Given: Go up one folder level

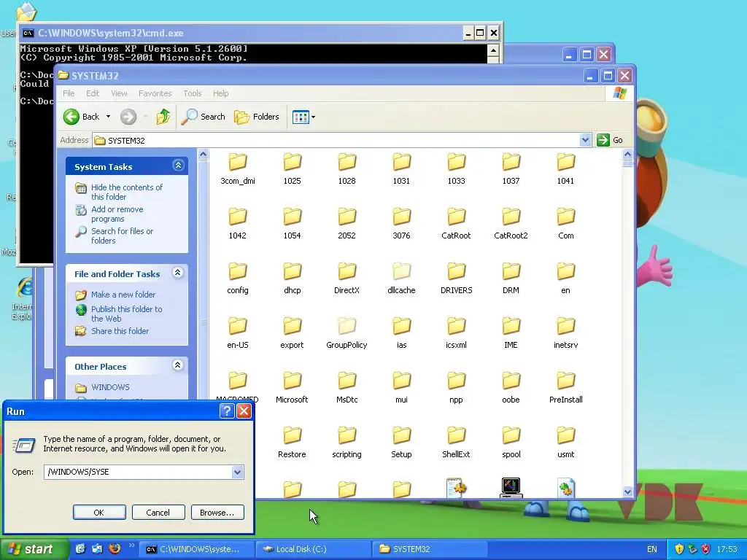Looking at the screenshot, I should pyautogui.click(x=163, y=116).
